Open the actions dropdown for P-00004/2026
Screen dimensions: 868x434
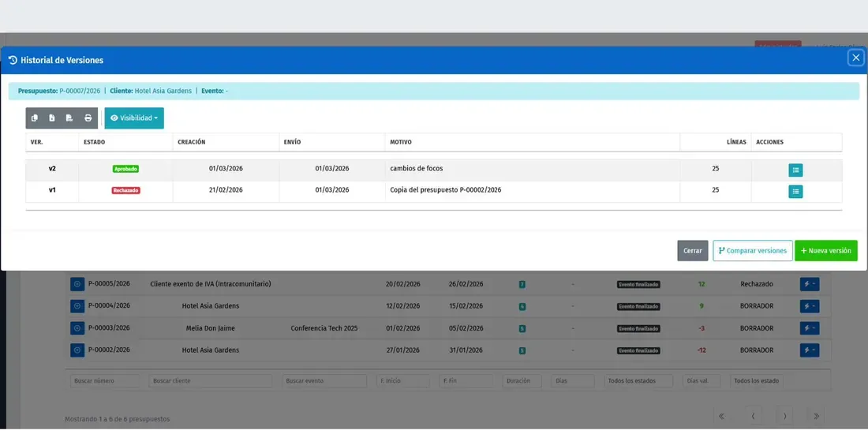(810, 306)
